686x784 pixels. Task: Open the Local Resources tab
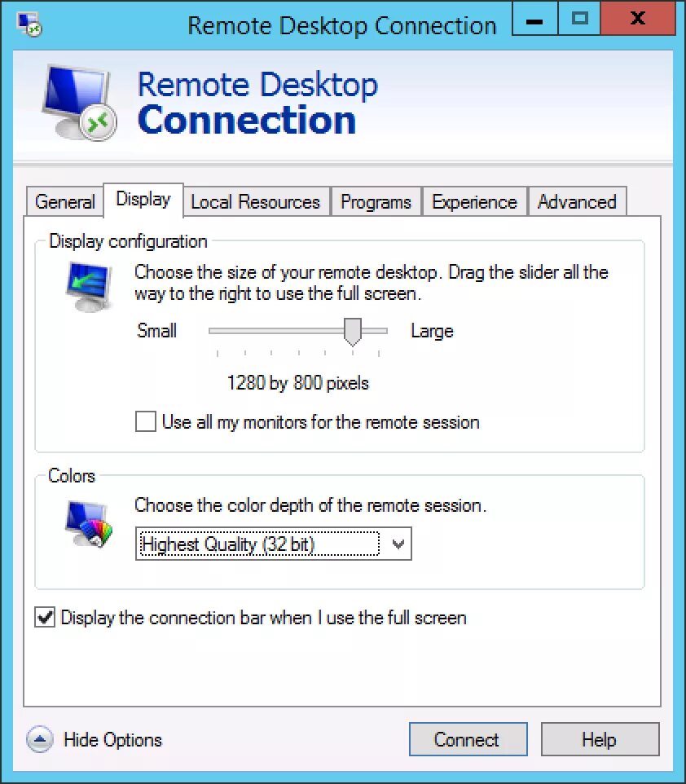point(256,201)
